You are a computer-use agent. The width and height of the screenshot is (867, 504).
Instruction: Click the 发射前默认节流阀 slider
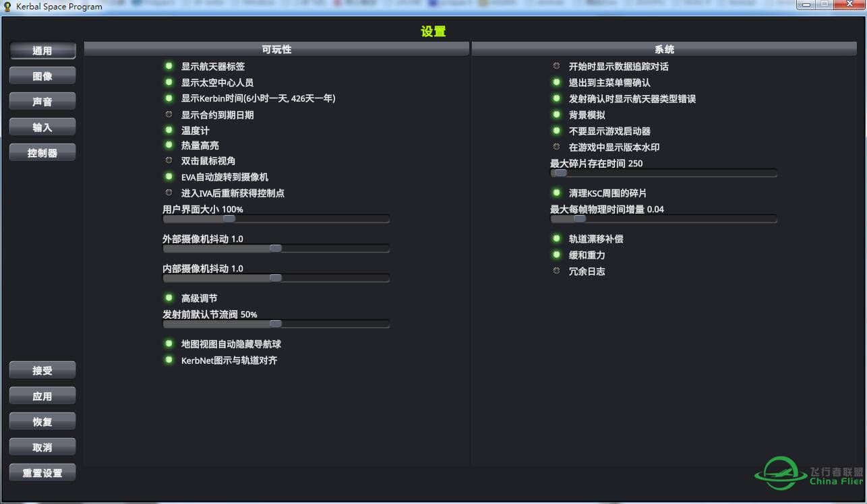click(x=276, y=323)
